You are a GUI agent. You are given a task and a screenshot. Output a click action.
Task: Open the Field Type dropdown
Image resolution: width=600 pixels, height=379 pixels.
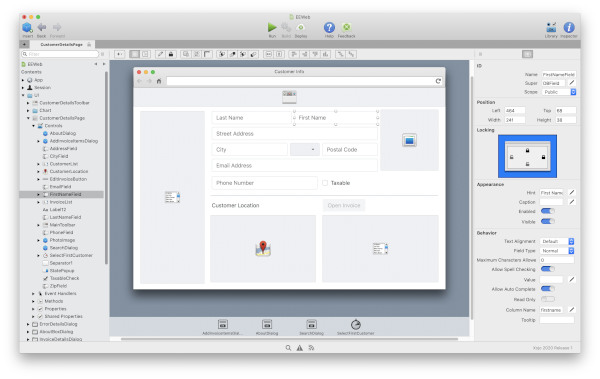coord(557,251)
